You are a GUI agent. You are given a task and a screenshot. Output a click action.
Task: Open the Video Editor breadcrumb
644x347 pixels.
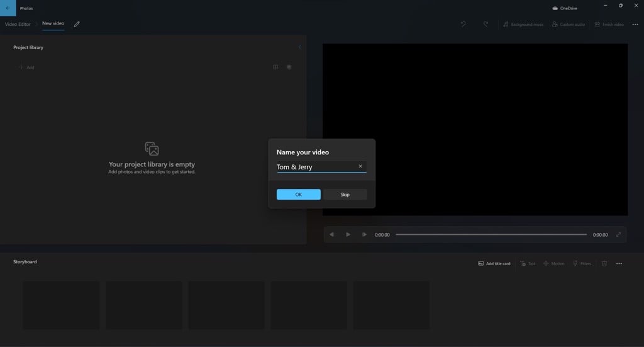coord(18,25)
